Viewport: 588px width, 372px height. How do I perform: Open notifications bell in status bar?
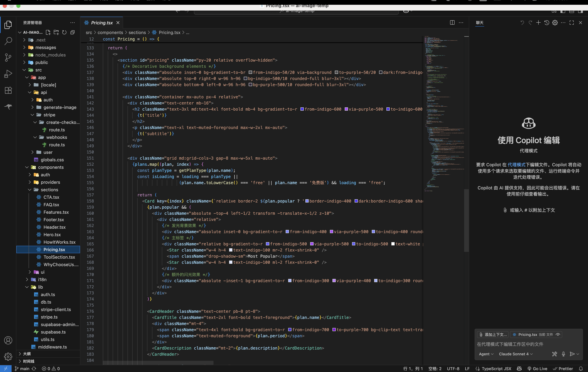tap(581, 369)
